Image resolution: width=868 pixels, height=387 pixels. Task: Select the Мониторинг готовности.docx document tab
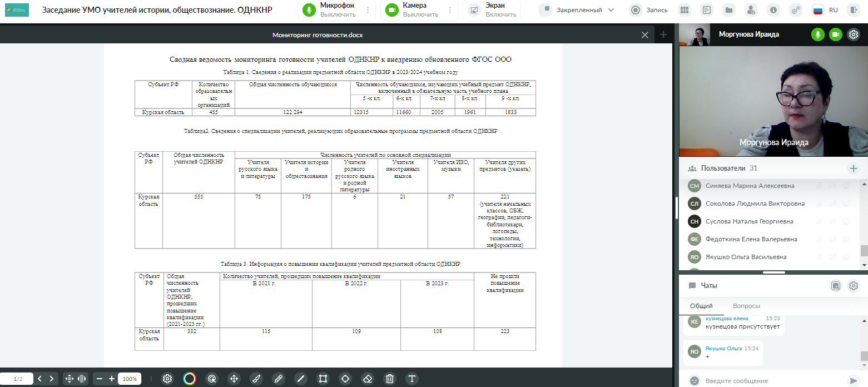(318, 35)
